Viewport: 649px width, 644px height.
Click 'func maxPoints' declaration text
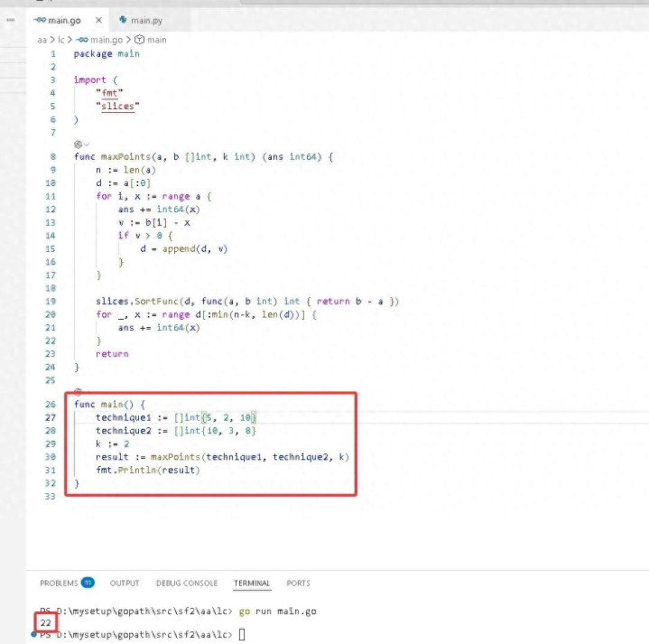(x=112, y=156)
